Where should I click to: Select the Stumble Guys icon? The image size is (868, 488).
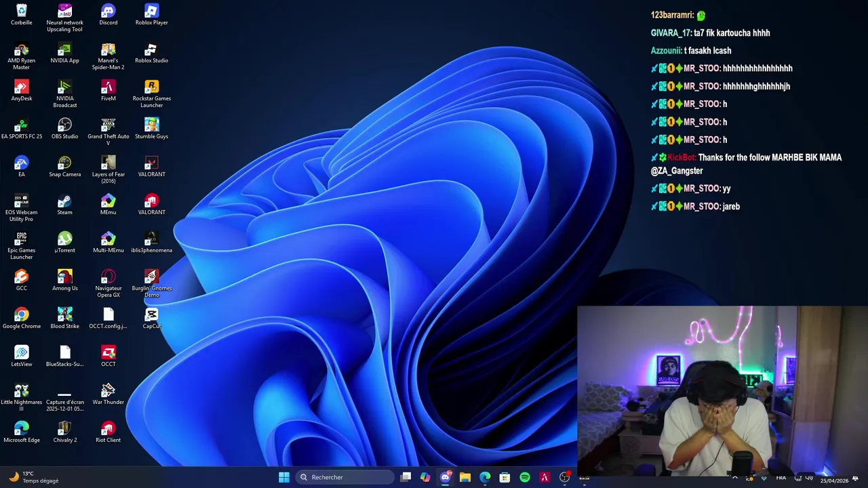pyautogui.click(x=152, y=129)
